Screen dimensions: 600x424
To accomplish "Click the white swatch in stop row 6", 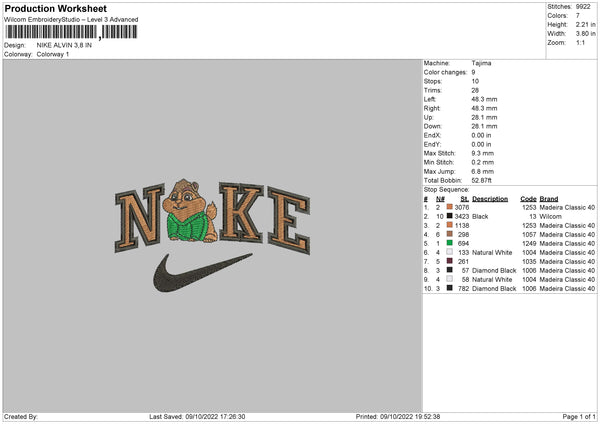I will point(450,252).
